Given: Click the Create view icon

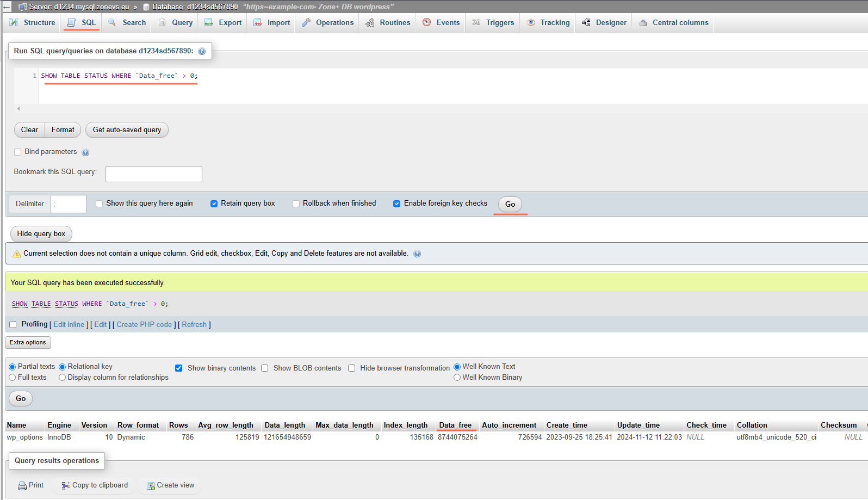Looking at the screenshot, I should click(x=151, y=486).
